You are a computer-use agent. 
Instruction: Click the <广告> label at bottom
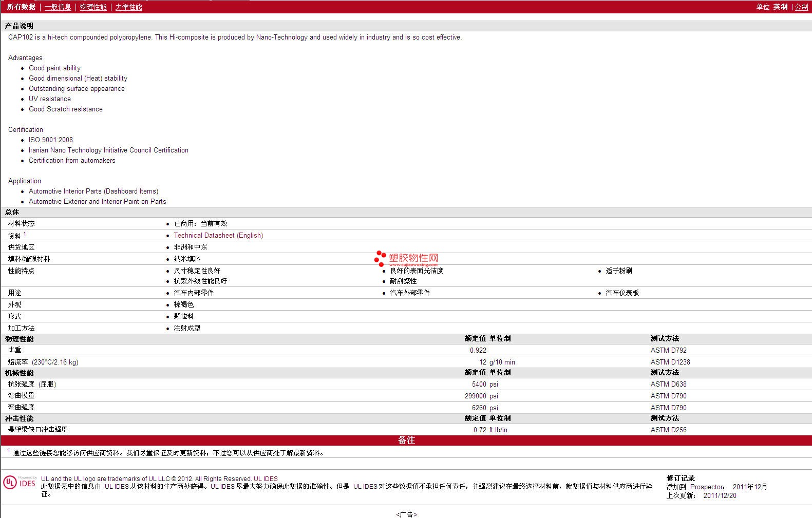click(x=406, y=514)
